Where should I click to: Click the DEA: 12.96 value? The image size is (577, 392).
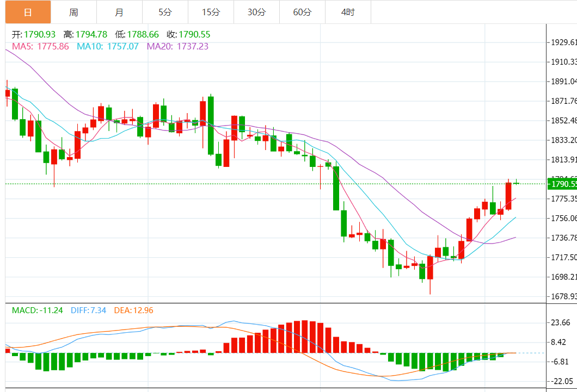click(133, 310)
